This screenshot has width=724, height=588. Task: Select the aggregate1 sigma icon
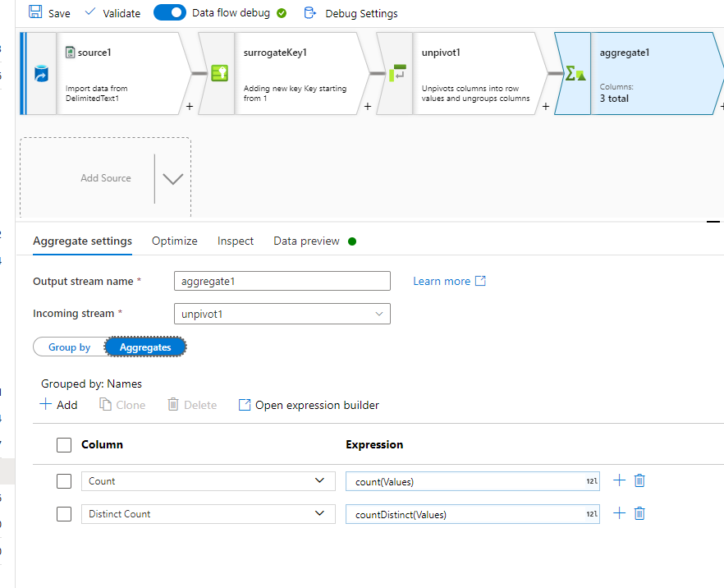(x=575, y=73)
